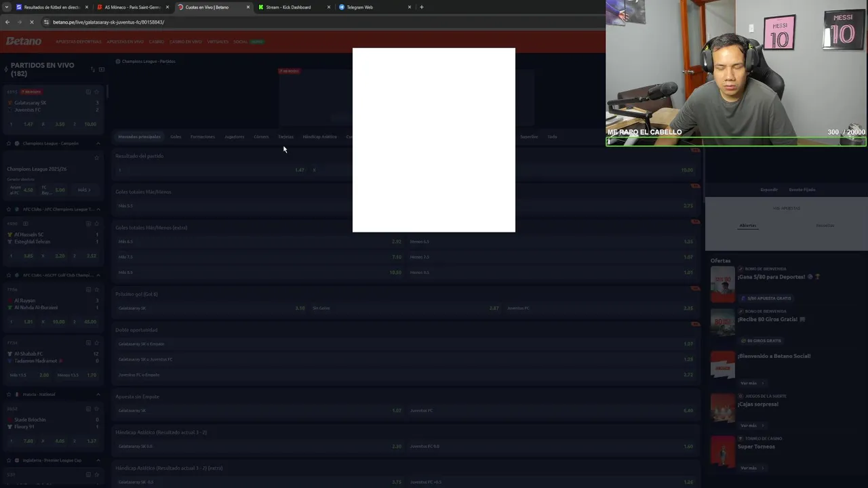Close the Cuotas en Vivo Betano tab
The width and height of the screenshot is (868, 488).
pos(248,7)
